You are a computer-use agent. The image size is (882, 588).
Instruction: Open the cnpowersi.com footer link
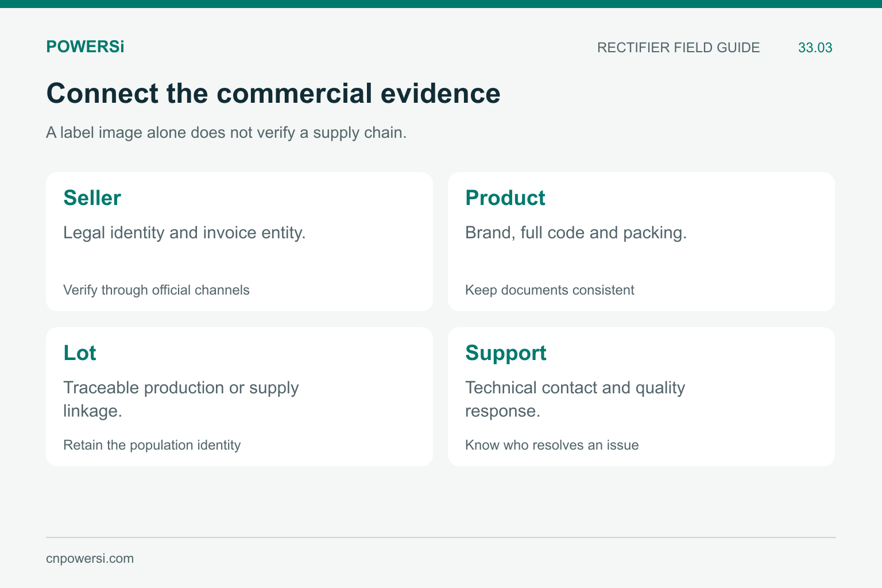90,559
